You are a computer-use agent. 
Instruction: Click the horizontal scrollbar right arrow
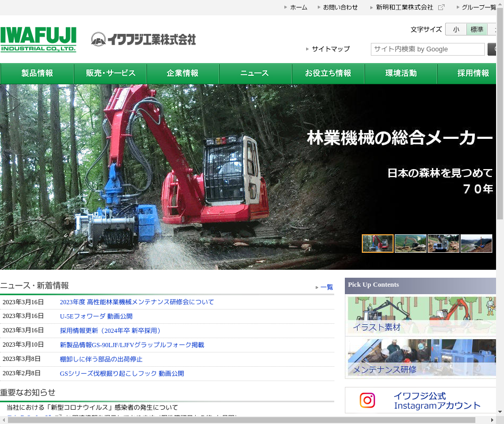tap(492, 420)
